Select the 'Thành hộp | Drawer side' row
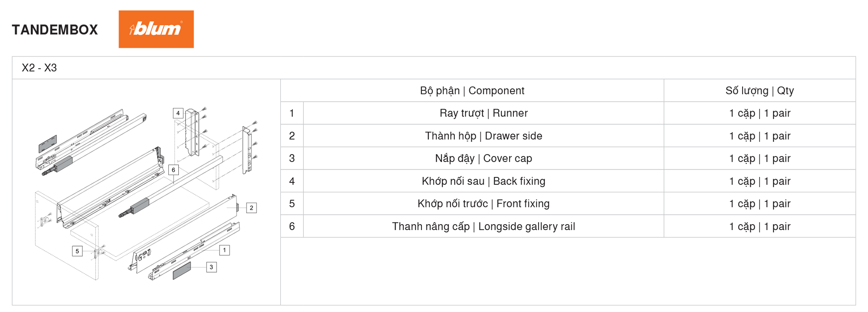This screenshot has height=312, width=868. coord(568,136)
